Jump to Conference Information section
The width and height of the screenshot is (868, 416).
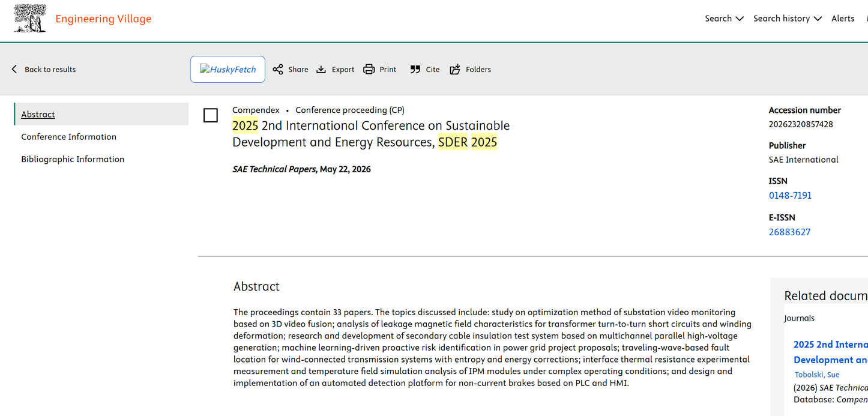(69, 137)
